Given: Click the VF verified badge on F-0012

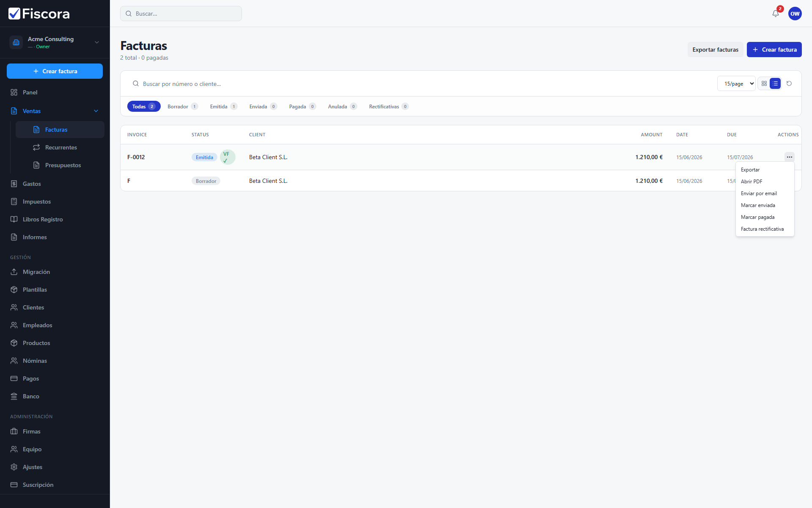Looking at the screenshot, I should coord(228,157).
